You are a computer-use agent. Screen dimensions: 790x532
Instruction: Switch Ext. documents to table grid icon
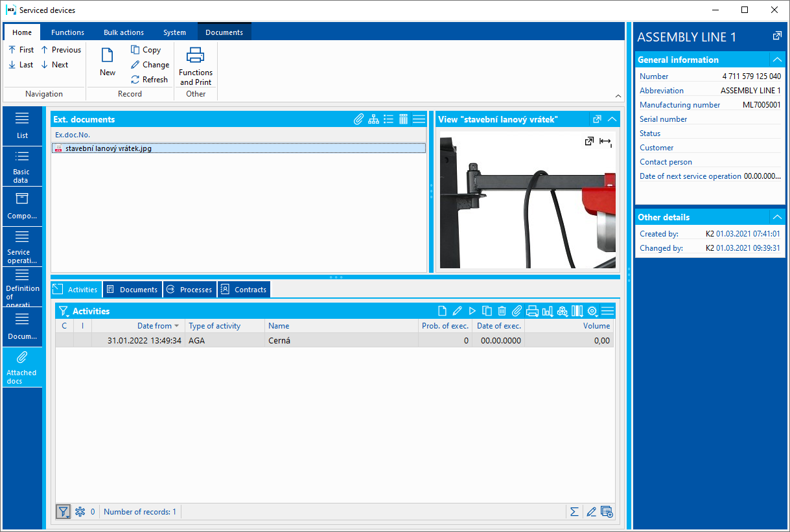(x=403, y=119)
